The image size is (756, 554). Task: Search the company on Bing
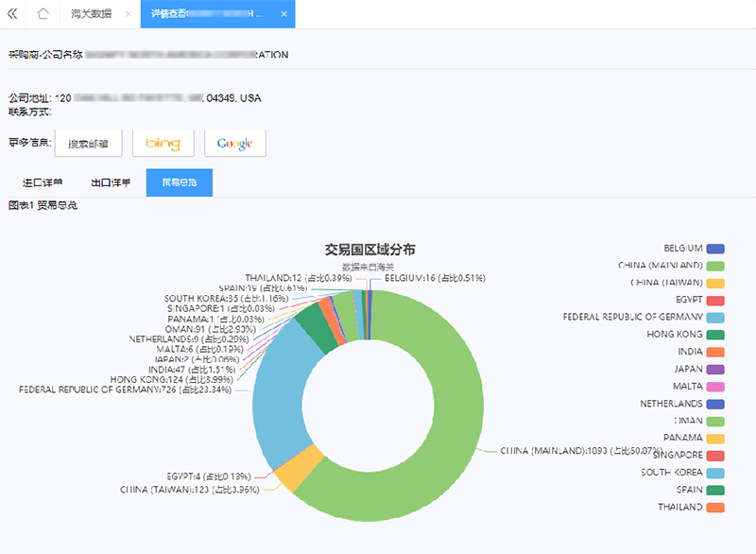click(x=163, y=144)
